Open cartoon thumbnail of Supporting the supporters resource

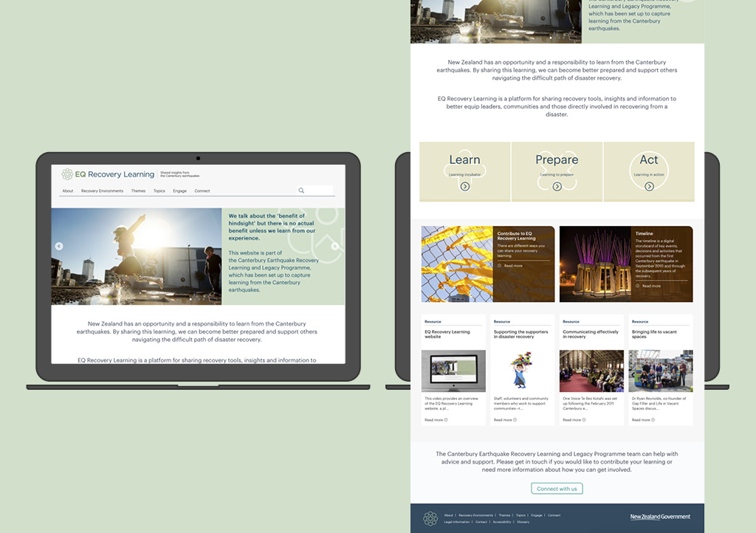click(x=520, y=371)
